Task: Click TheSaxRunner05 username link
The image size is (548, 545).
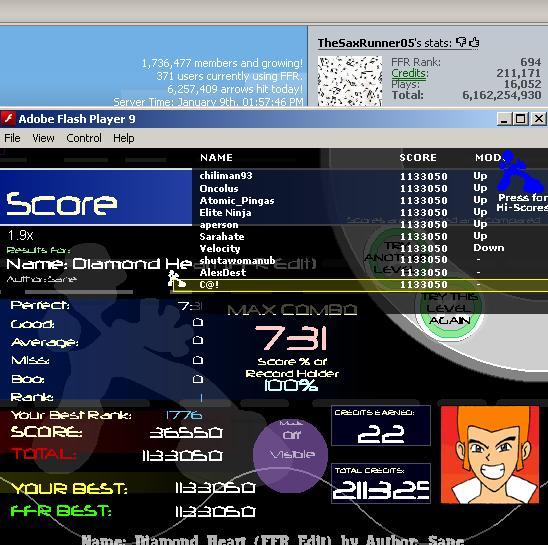Action: [366, 43]
